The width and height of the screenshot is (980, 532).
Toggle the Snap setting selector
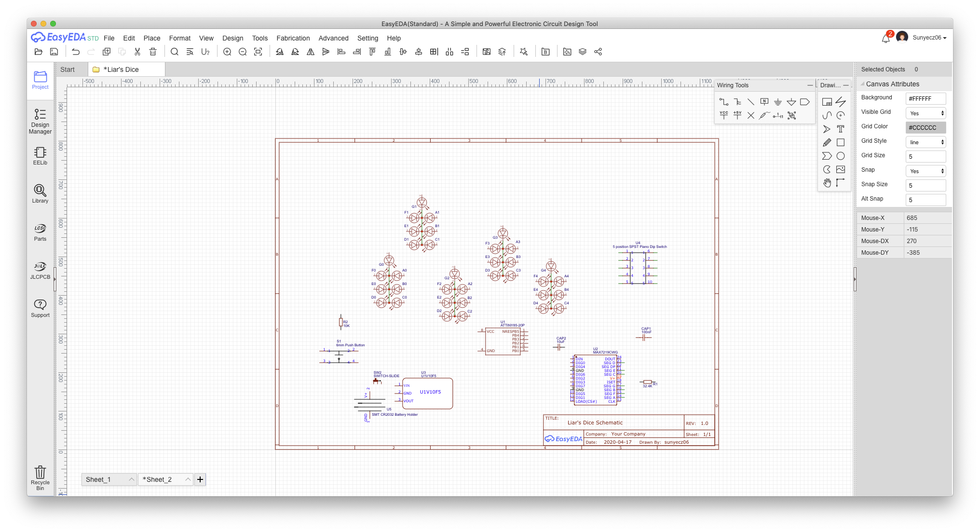(x=926, y=171)
